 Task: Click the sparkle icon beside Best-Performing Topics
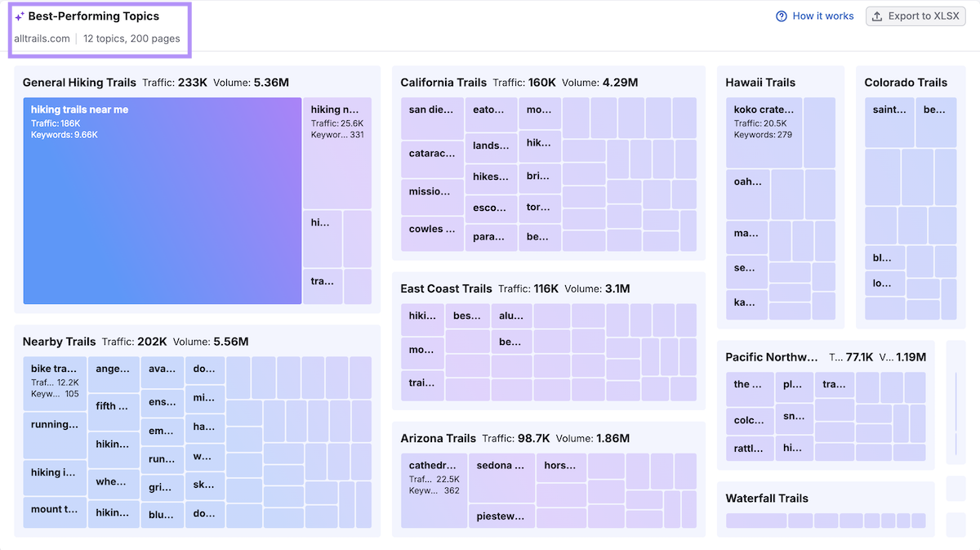pos(20,16)
